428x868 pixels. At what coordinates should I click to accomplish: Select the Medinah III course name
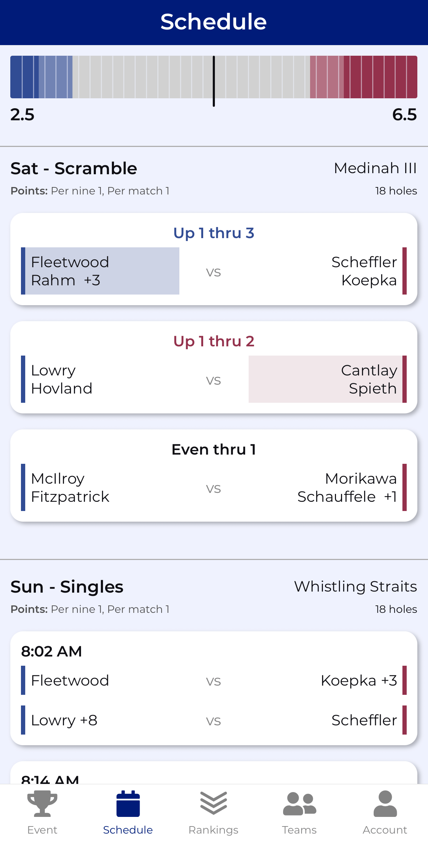[x=375, y=168]
